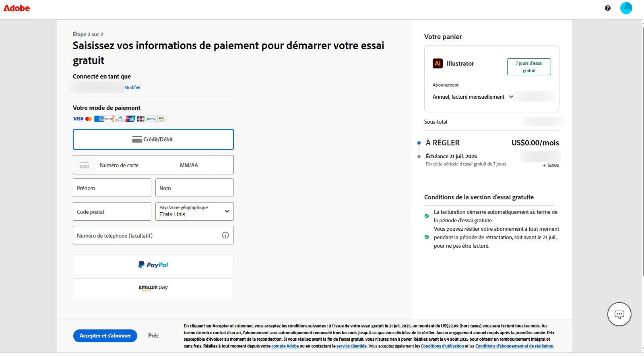Click the Mastercard logo
The width and height of the screenshot is (644, 356).
coord(89,119)
